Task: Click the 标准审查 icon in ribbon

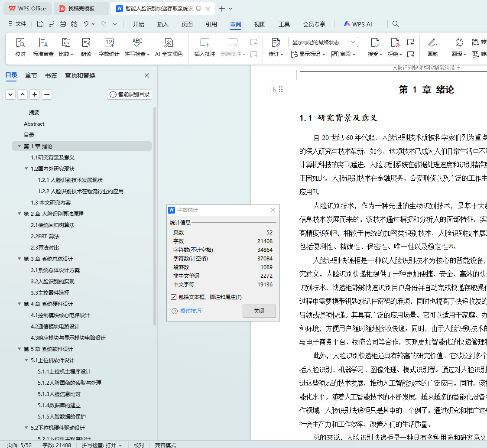Action: click(x=43, y=43)
